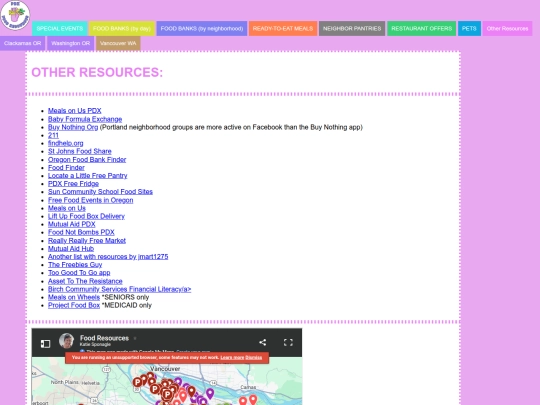Open Sun Community School Food Sites
This screenshot has height=405, width=540.
point(100,191)
